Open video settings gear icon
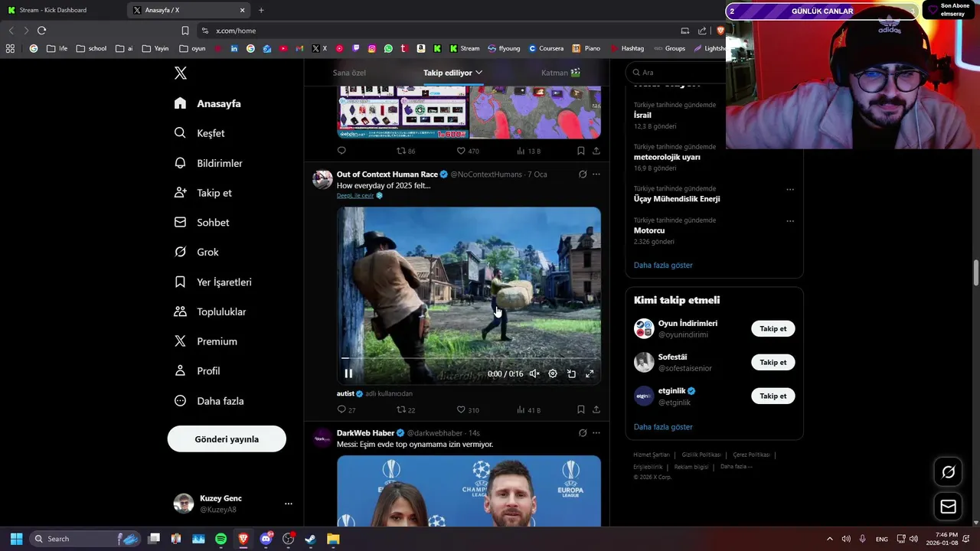The image size is (980, 551). pyautogui.click(x=553, y=373)
